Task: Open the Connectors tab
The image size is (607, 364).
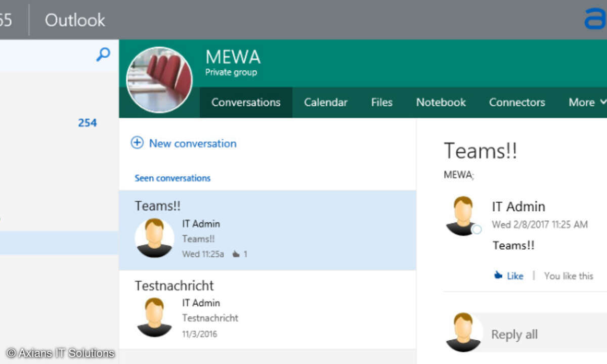Action: (x=517, y=102)
